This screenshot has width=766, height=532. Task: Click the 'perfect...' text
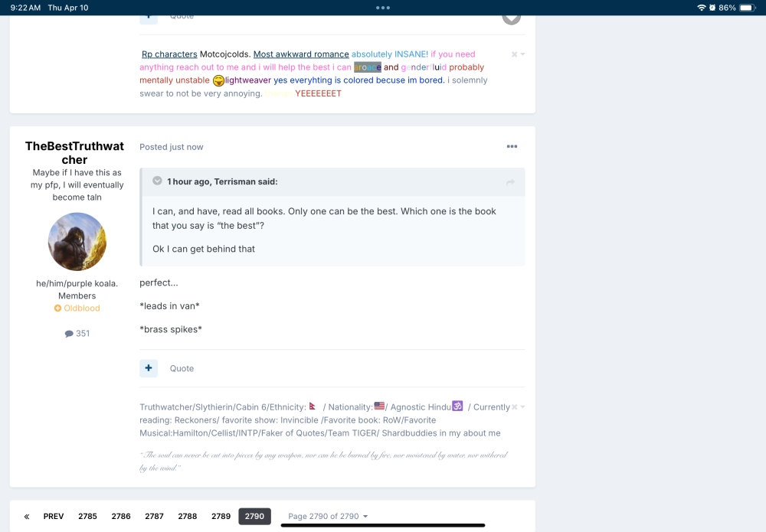(x=159, y=282)
